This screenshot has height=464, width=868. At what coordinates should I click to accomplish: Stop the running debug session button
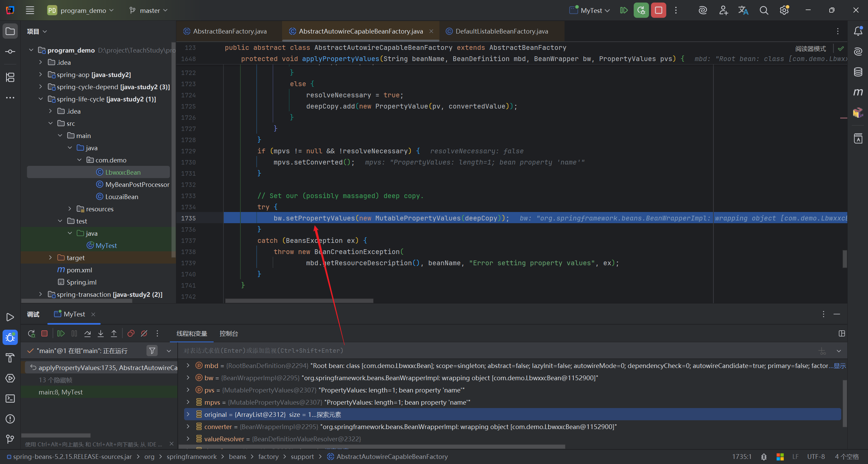pyautogui.click(x=658, y=10)
